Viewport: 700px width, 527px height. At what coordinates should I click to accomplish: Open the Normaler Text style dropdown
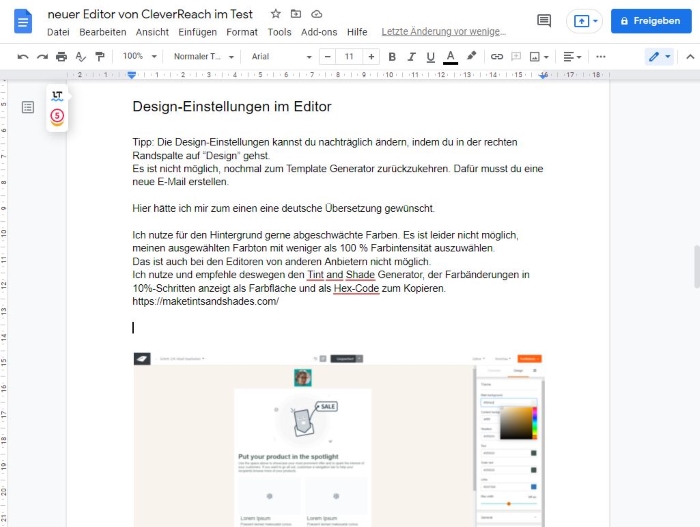tap(204, 57)
